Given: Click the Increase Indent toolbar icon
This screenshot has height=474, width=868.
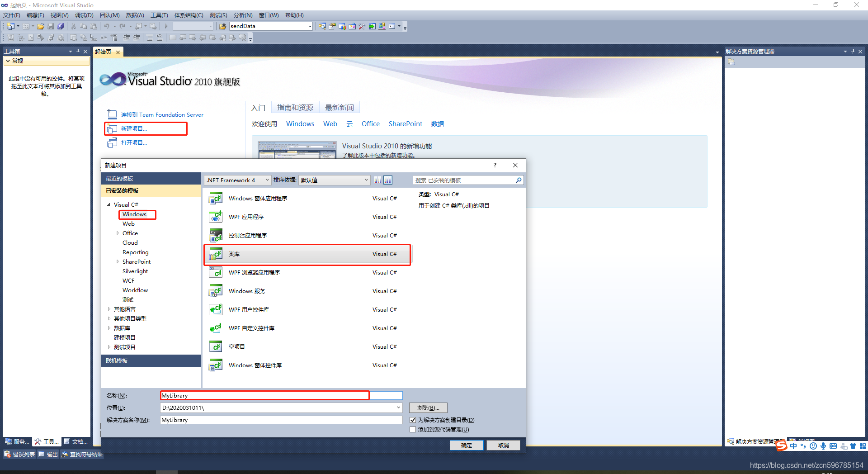Looking at the screenshot, I should (x=137, y=38).
